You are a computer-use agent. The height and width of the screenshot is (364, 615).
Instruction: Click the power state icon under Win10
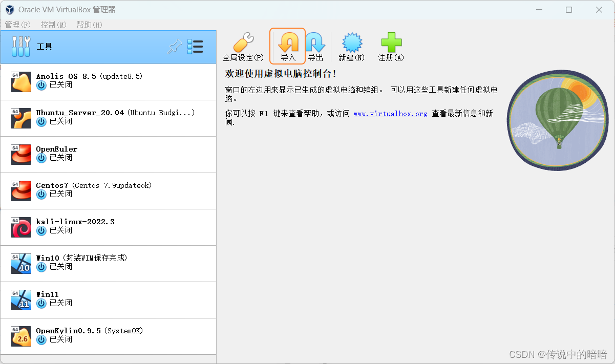coord(41,267)
